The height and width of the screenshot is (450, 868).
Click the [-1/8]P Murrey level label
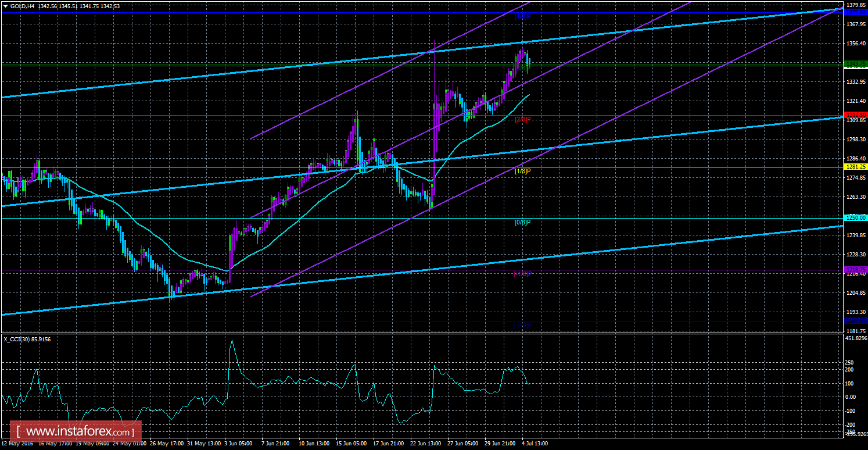click(523, 274)
